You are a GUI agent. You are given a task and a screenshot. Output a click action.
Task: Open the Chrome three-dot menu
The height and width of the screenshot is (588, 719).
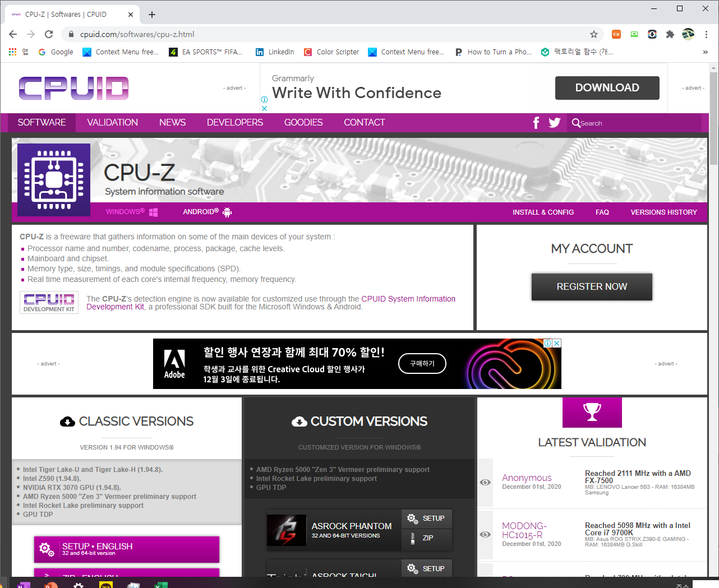click(706, 34)
